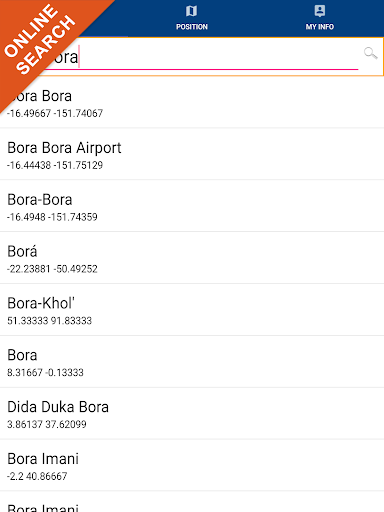Select the Bora-Bora result
Screen dimensions: 384x512
pos(192,206)
